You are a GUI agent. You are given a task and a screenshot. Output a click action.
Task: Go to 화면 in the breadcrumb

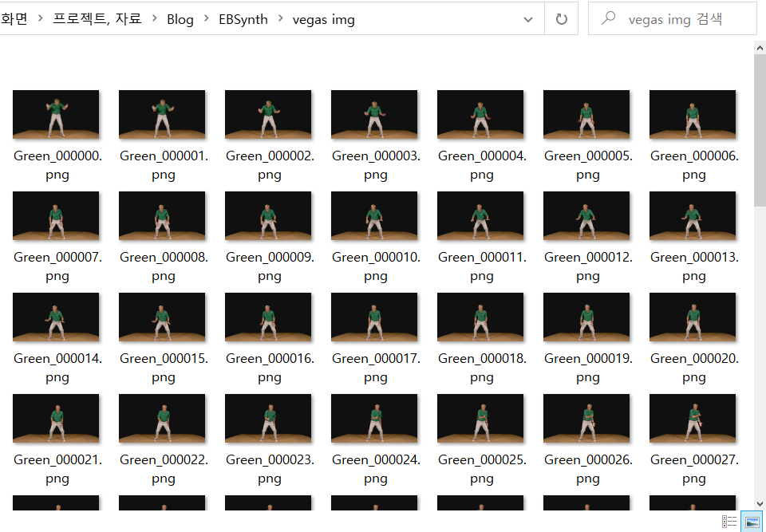point(14,19)
